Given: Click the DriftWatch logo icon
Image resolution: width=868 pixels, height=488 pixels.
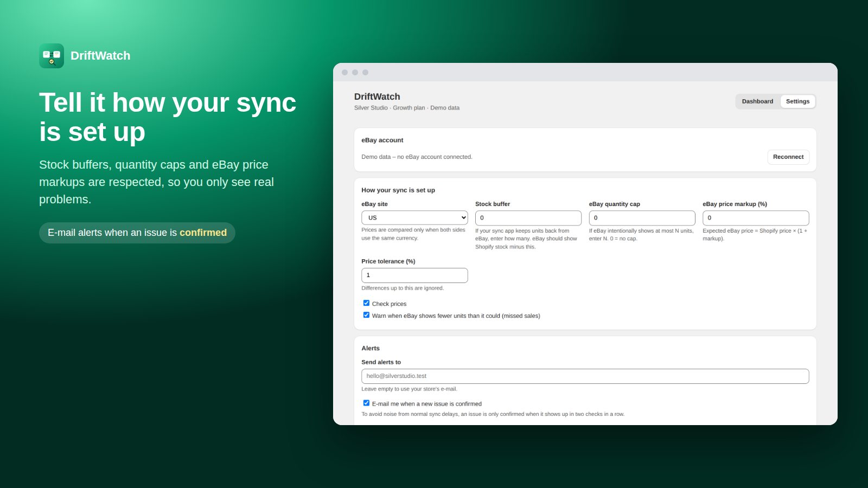Looking at the screenshot, I should point(52,56).
